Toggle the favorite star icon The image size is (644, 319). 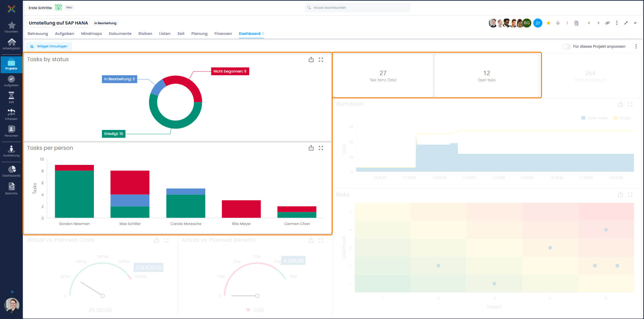point(548,23)
